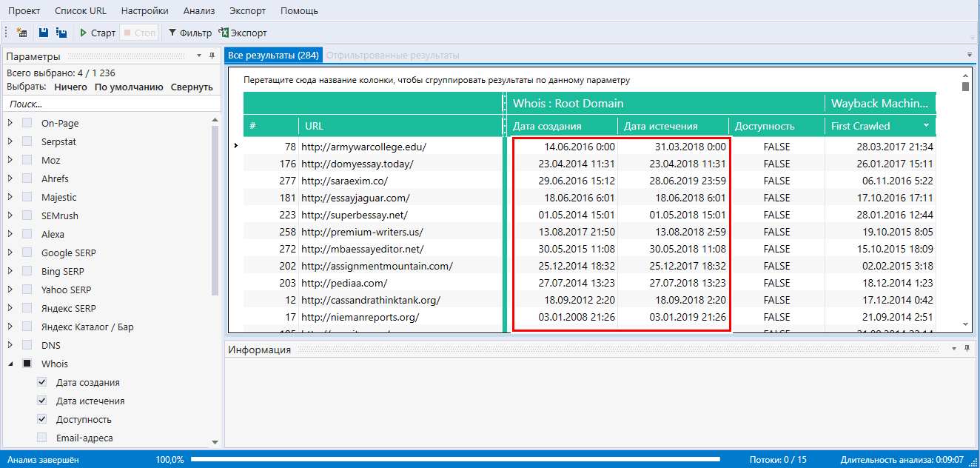Switch to Отфильтрованные результаты tab
Screen dimensions: 980x468
pos(392,56)
